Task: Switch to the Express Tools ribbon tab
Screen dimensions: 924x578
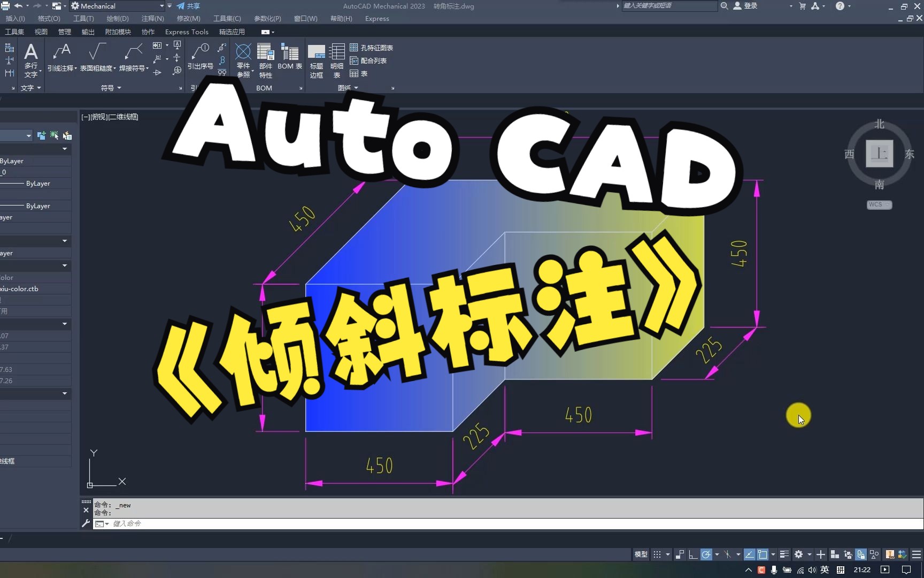Action: click(186, 32)
